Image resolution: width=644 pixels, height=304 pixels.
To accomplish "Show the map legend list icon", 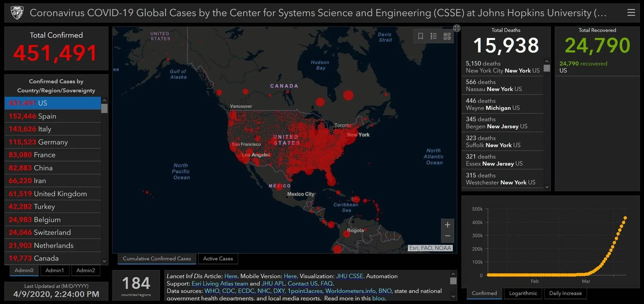I will [x=434, y=36].
